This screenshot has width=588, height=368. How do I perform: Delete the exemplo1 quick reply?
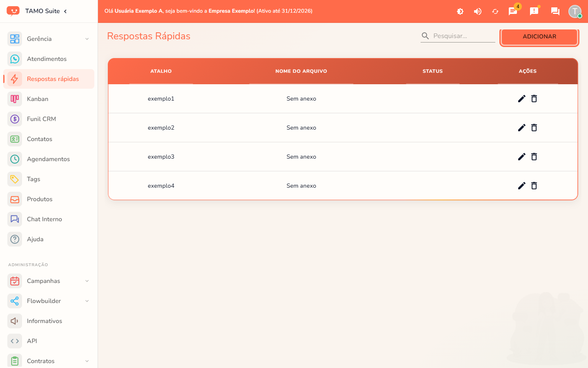(x=534, y=99)
